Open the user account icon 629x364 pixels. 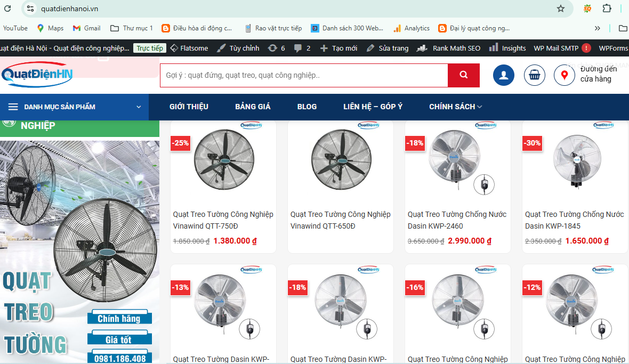click(503, 75)
